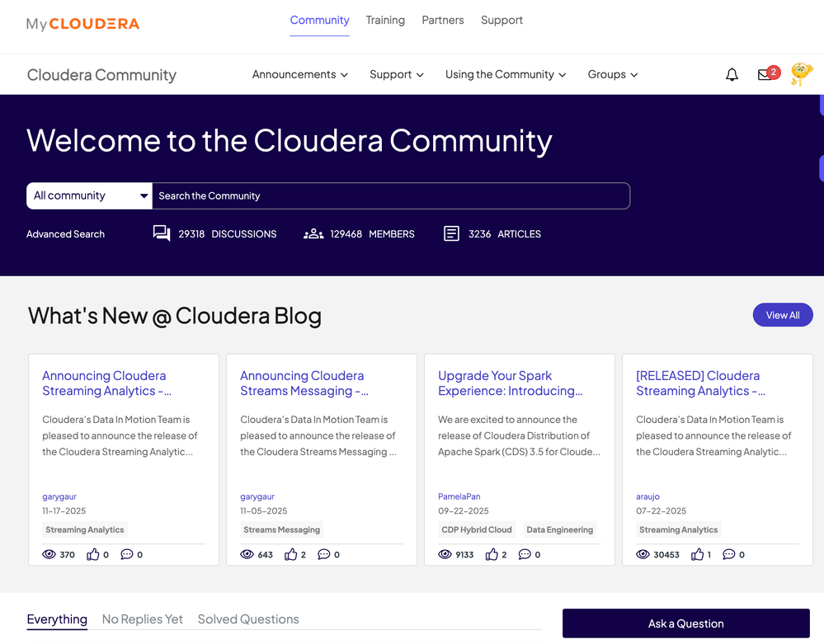Go to the Partners top tab

(x=442, y=20)
